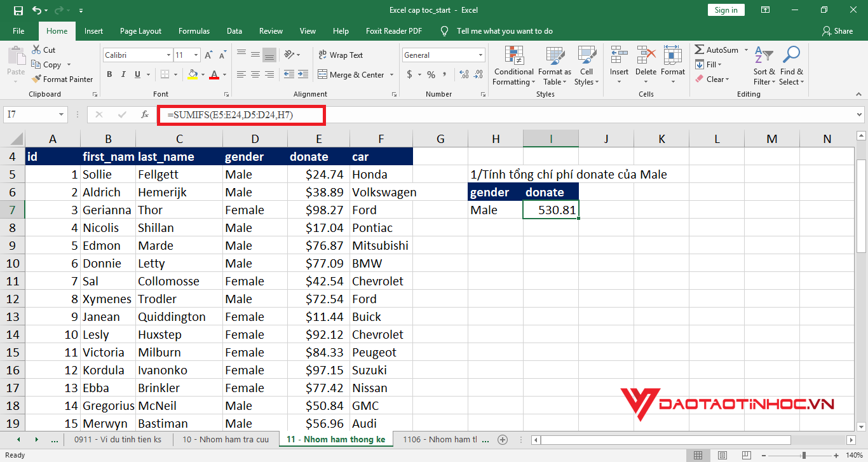This screenshot has height=462, width=868.
Task: Click the Save icon in quick access toolbar
Action: click(x=18, y=10)
